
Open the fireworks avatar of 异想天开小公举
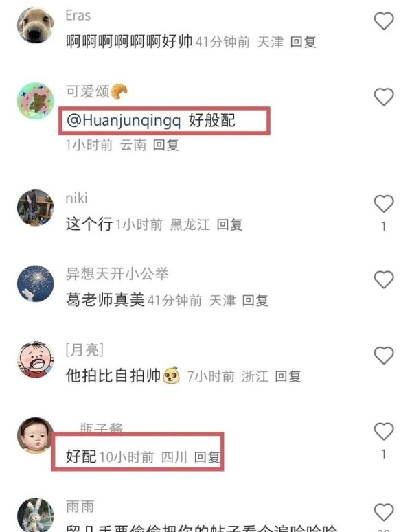pyautogui.click(x=36, y=284)
